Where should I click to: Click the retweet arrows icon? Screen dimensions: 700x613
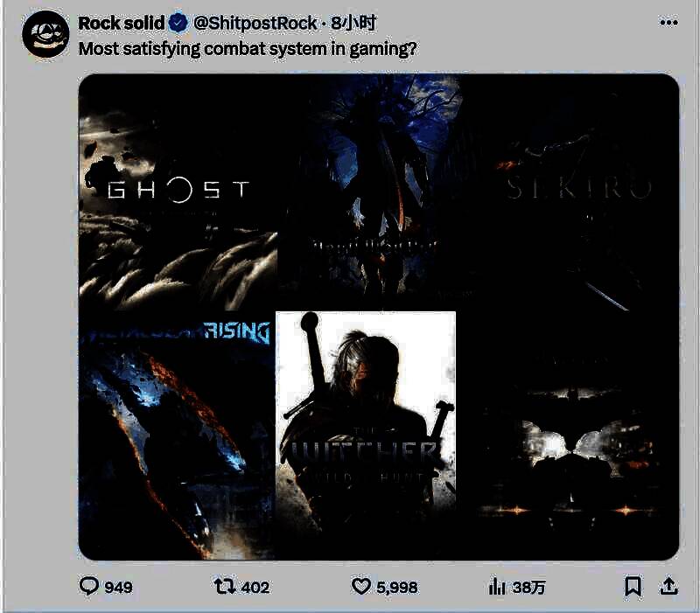point(225,586)
